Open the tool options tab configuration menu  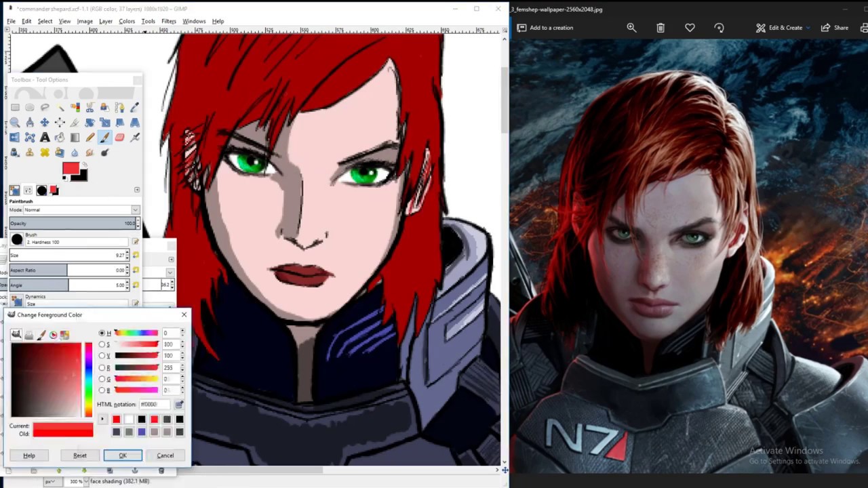tap(138, 189)
